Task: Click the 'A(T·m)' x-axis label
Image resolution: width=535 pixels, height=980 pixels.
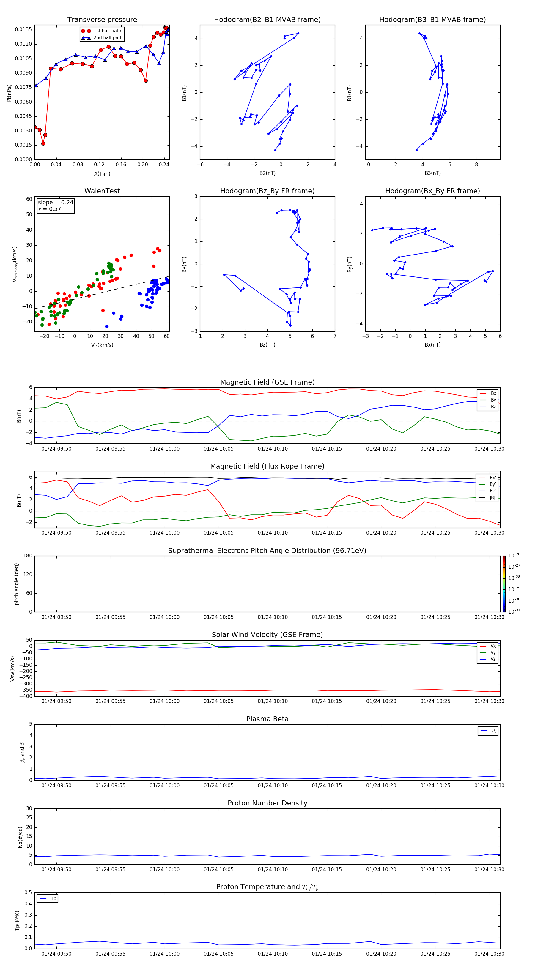Action: 102,174
